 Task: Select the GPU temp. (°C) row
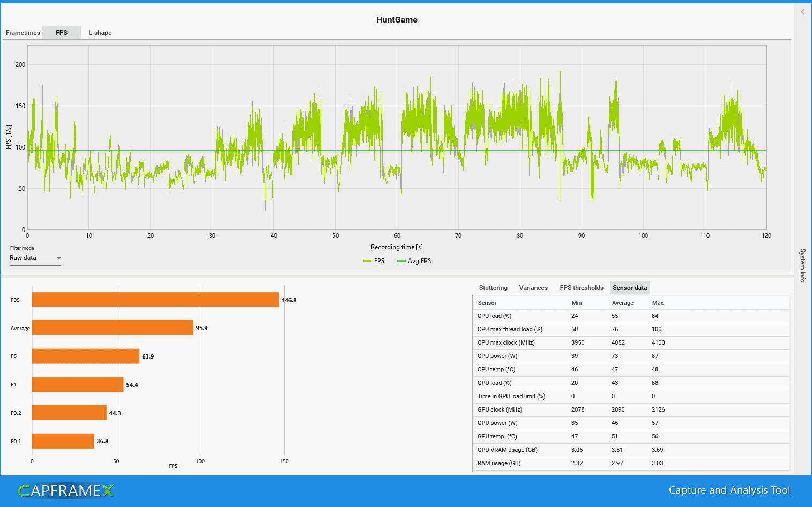pos(631,437)
